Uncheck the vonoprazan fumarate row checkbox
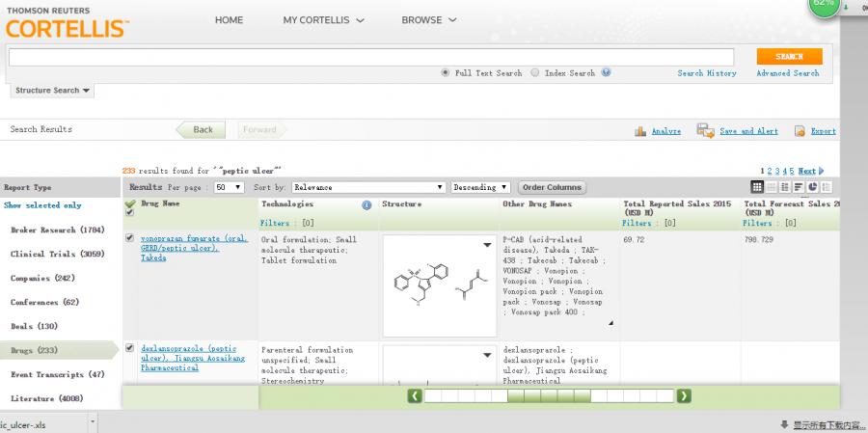Viewport: 868px width, 433px height. tap(129, 238)
